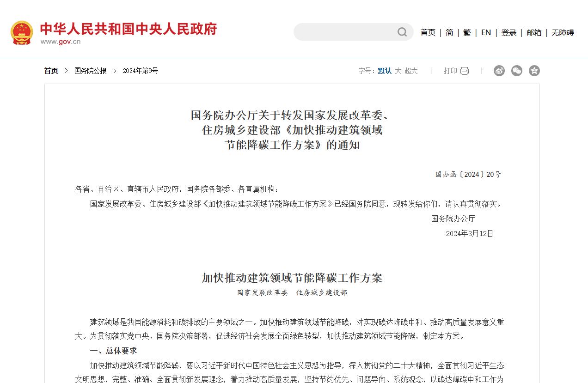Click inside the search input box
The width and height of the screenshot is (588, 383).
347,31
